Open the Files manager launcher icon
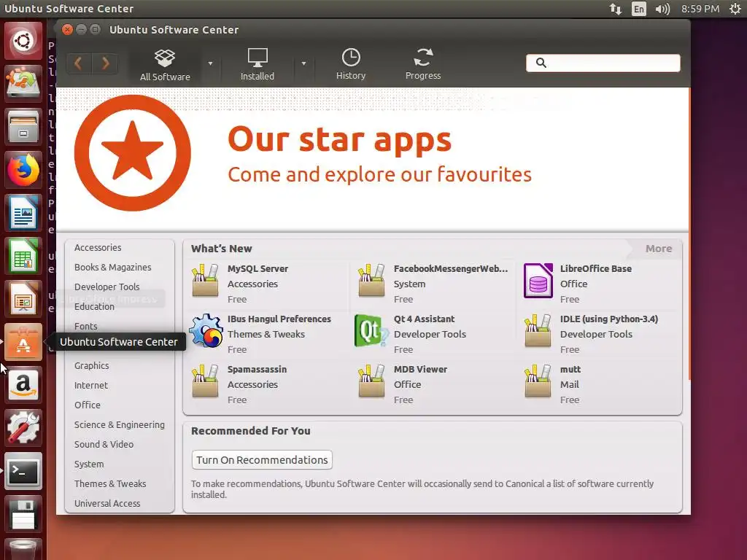 coord(23,127)
